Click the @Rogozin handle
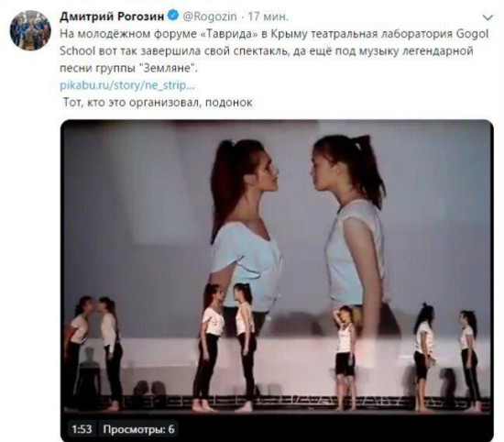The image size is (504, 442). [x=210, y=17]
